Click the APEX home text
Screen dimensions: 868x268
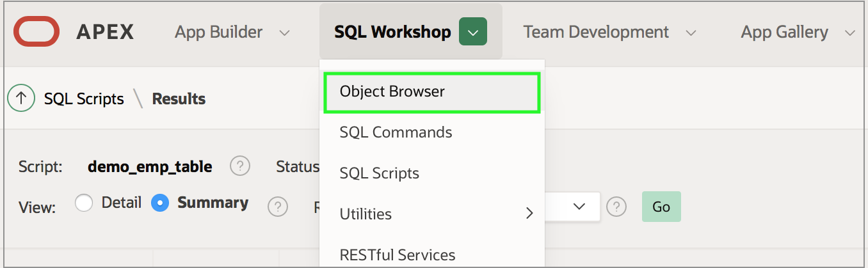105,32
